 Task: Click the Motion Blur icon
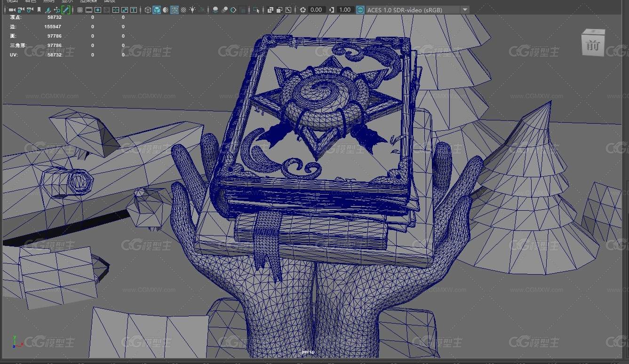225,10
